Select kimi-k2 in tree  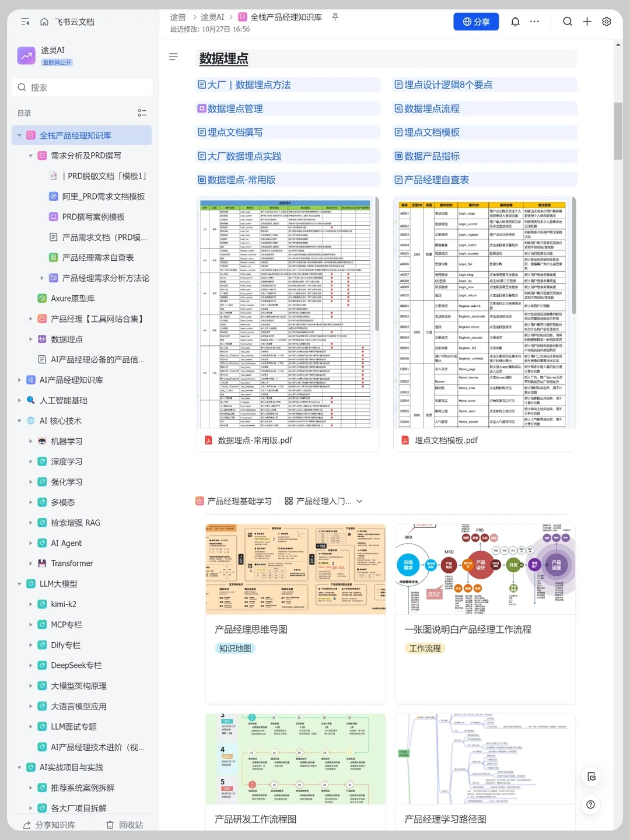(x=64, y=604)
